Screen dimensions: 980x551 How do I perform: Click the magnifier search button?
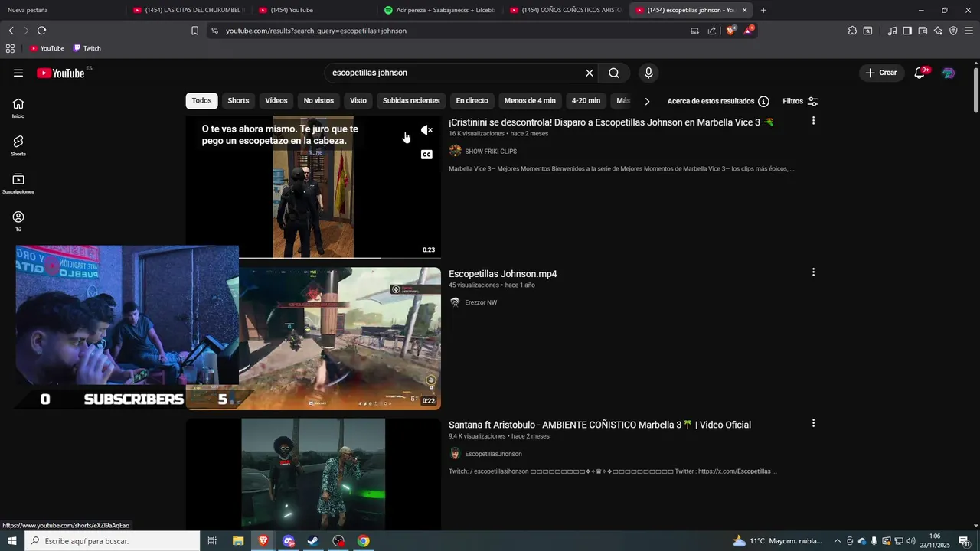(x=614, y=73)
